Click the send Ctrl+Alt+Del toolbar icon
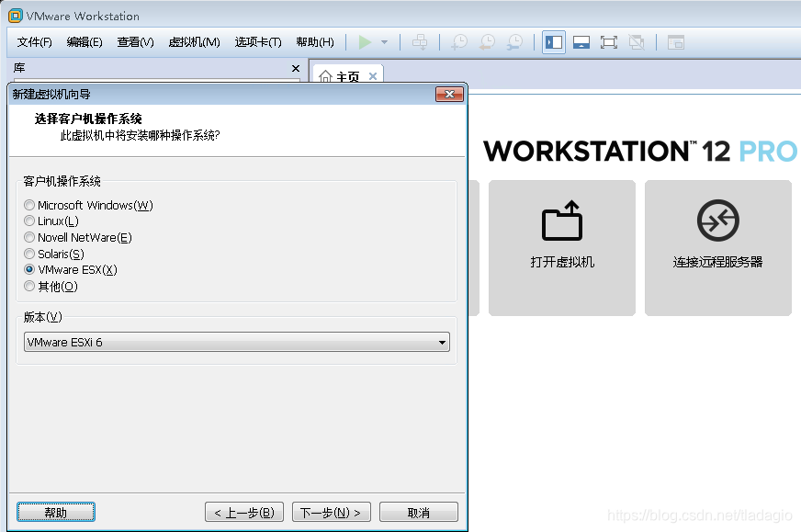The width and height of the screenshot is (801, 532). tap(420, 42)
